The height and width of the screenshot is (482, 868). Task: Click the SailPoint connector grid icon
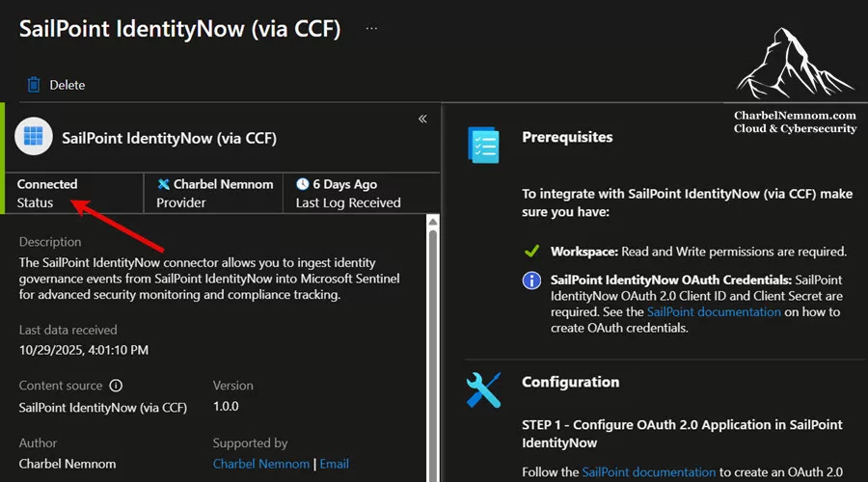tap(33, 136)
